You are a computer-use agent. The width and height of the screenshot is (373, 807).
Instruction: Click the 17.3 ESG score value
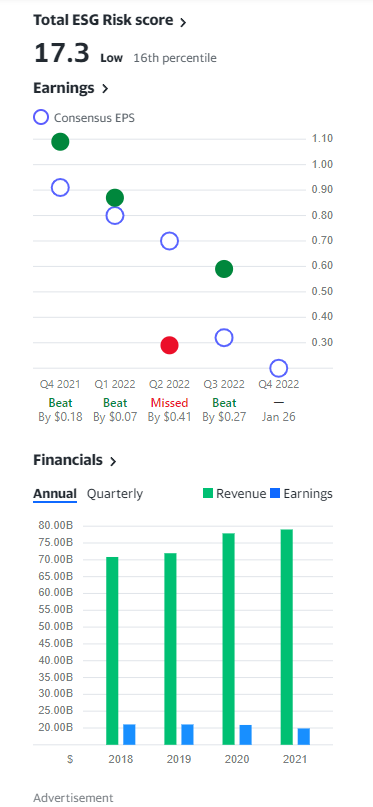pyautogui.click(x=62, y=53)
